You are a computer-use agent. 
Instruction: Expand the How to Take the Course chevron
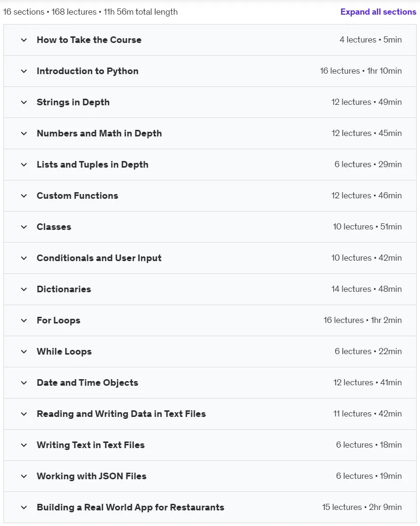point(24,40)
